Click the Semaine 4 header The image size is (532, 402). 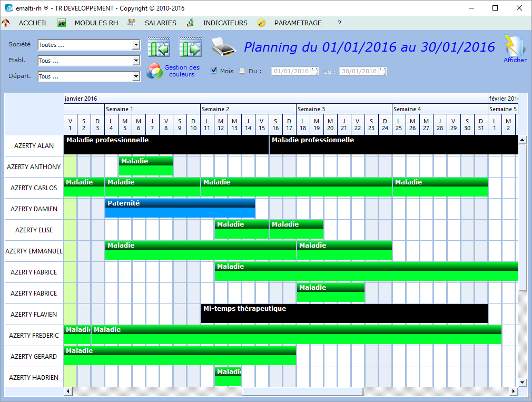(440, 109)
